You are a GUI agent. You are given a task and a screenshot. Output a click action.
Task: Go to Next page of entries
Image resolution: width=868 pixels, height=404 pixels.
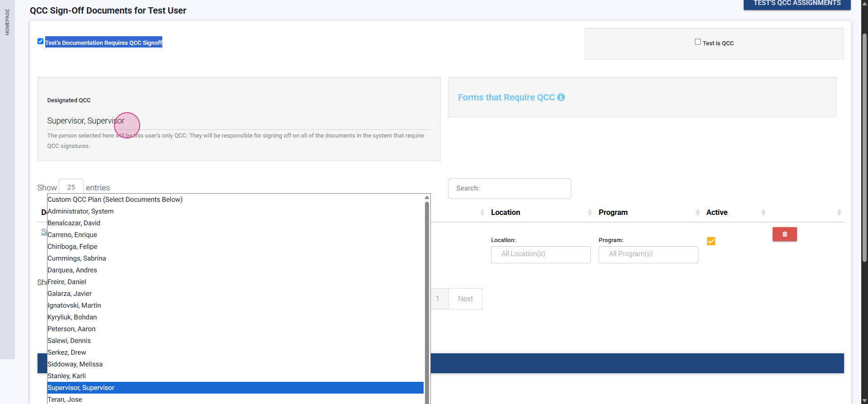tap(465, 299)
